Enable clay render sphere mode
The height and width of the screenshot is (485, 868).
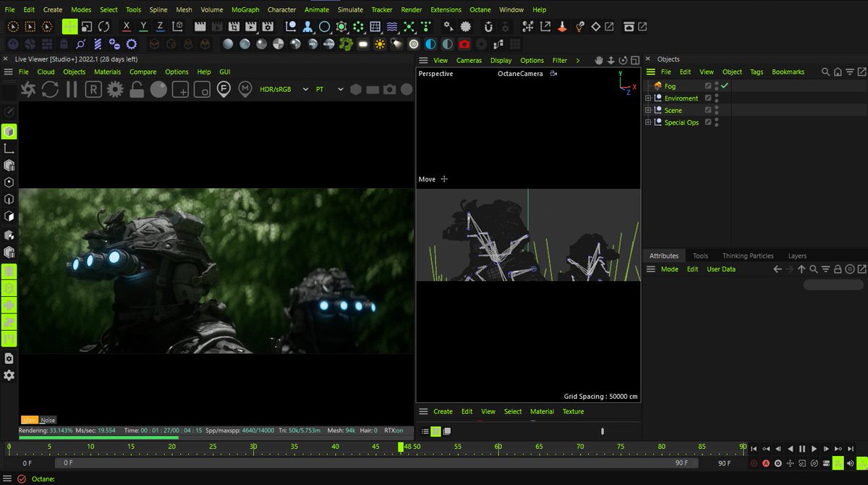158,90
